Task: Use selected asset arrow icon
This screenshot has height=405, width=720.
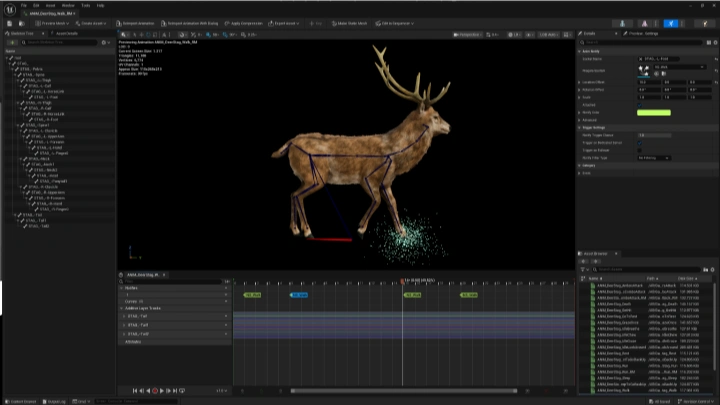Action: click(x=656, y=73)
